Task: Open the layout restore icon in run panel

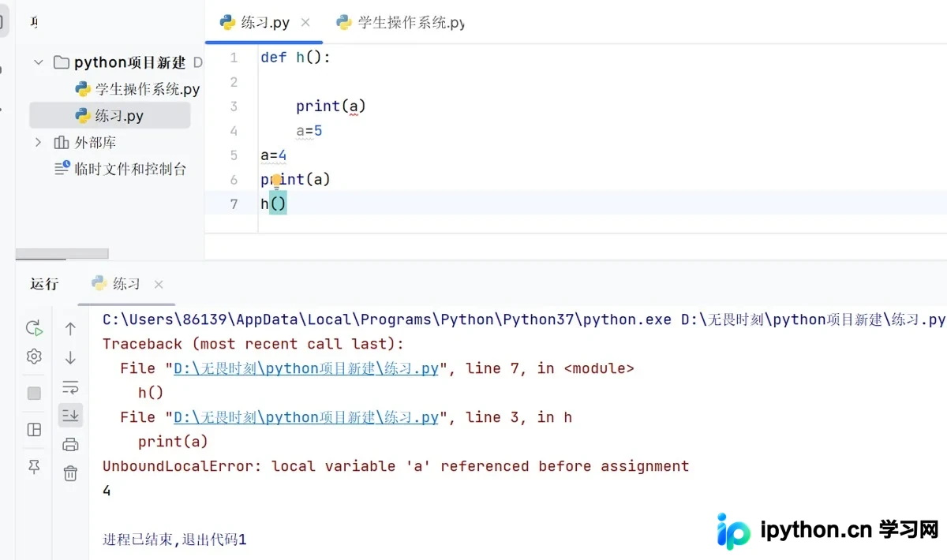Action: click(x=34, y=430)
